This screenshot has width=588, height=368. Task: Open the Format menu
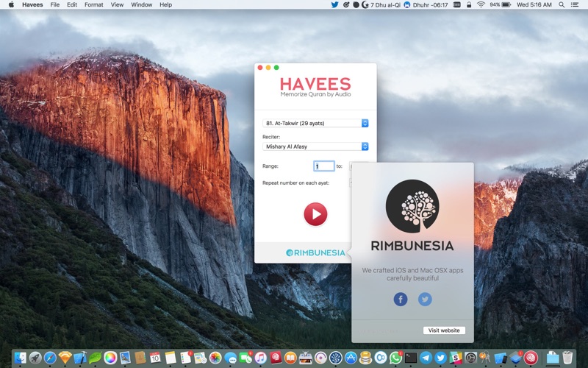(x=94, y=4)
